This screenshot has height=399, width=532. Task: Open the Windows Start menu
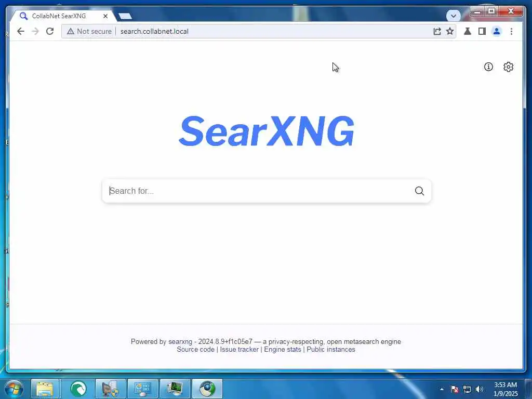[x=14, y=389]
